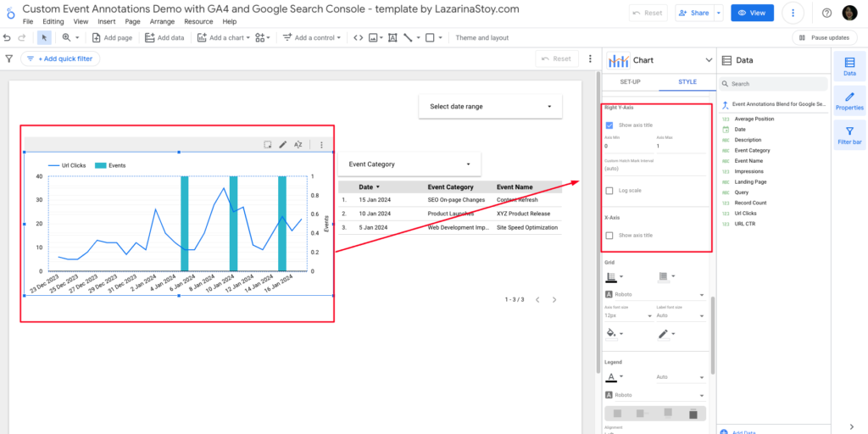Click the Share button
The image size is (868, 434).
point(694,13)
